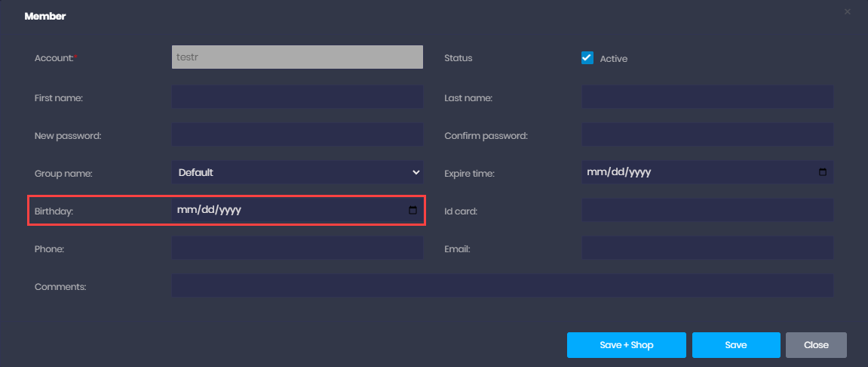Open the Birthday calendar picker icon

click(x=413, y=210)
